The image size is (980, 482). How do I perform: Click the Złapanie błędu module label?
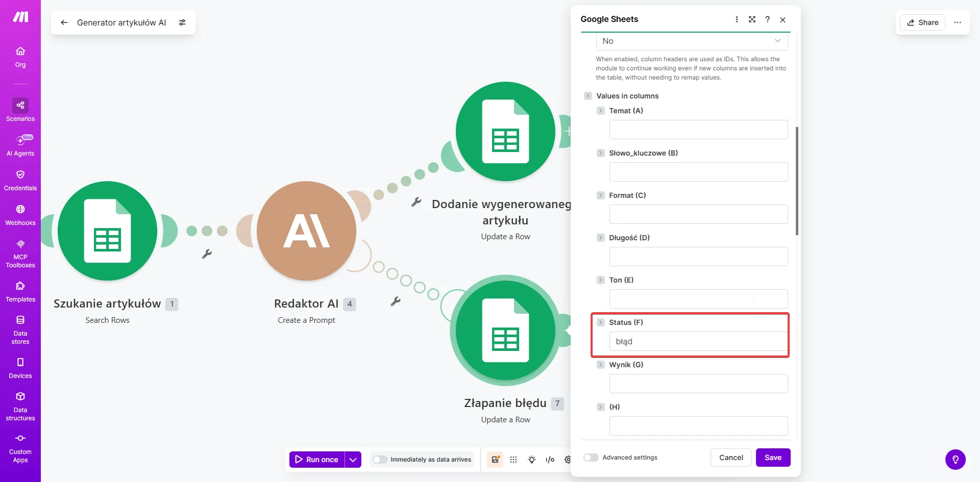pos(505,403)
